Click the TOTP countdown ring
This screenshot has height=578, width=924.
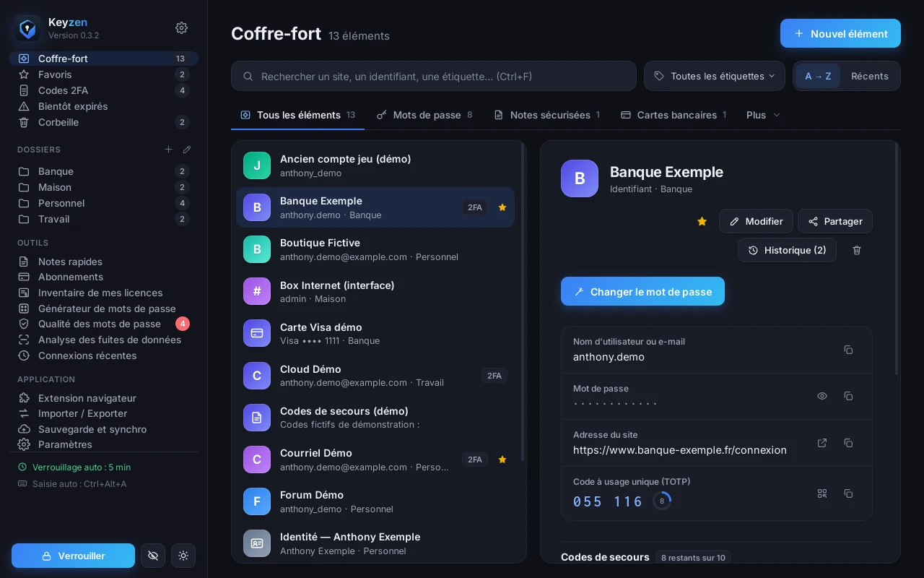point(662,501)
